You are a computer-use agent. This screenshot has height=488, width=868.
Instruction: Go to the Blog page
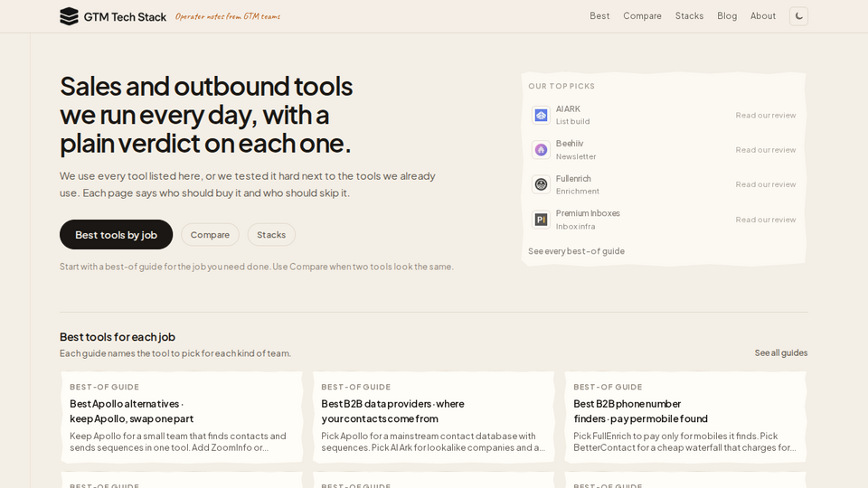click(727, 16)
